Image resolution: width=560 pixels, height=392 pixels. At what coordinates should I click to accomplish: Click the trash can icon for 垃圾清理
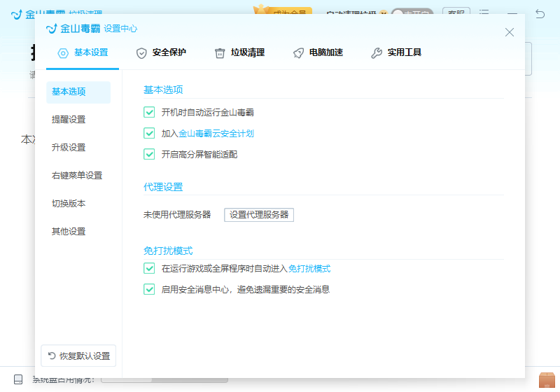[220, 53]
